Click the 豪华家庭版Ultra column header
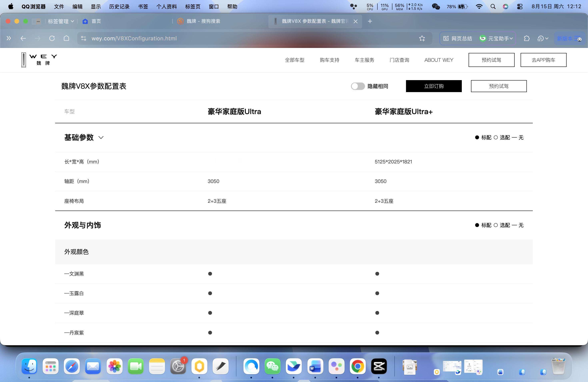This screenshot has height=382, width=588. pyautogui.click(x=234, y=111)
